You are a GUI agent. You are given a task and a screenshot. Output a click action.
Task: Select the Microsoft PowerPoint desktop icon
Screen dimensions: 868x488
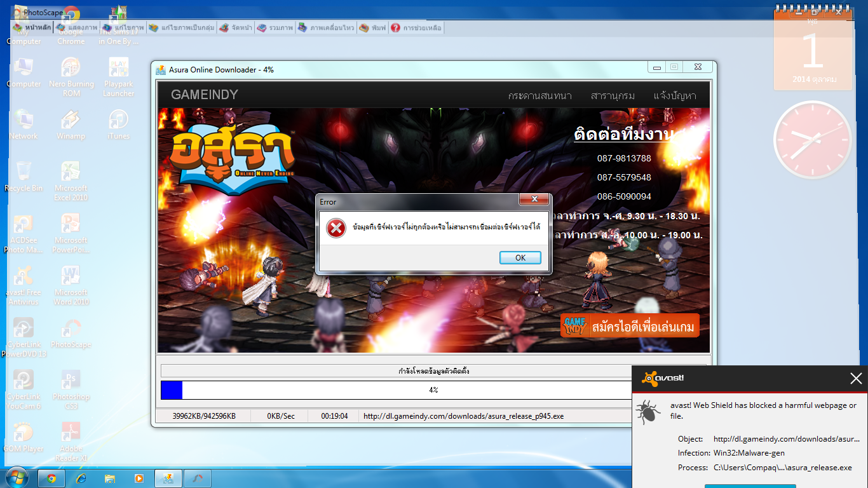click(71, 233)
